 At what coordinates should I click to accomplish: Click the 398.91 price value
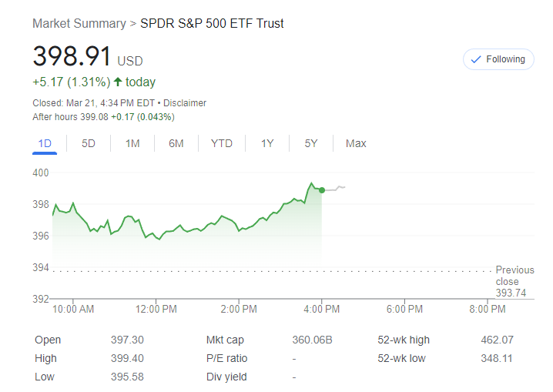(x=72, y=57)
